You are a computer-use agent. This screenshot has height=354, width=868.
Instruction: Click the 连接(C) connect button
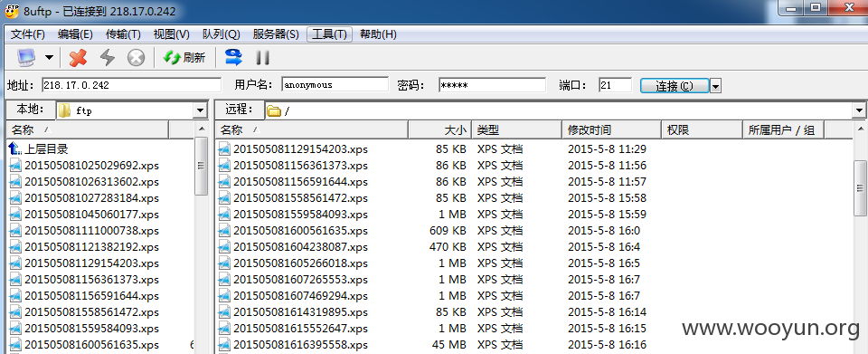675,86
